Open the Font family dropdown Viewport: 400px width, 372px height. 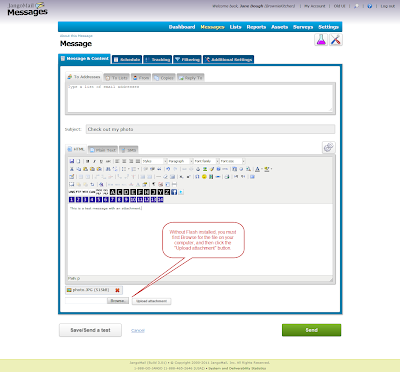tap(206, 161)
